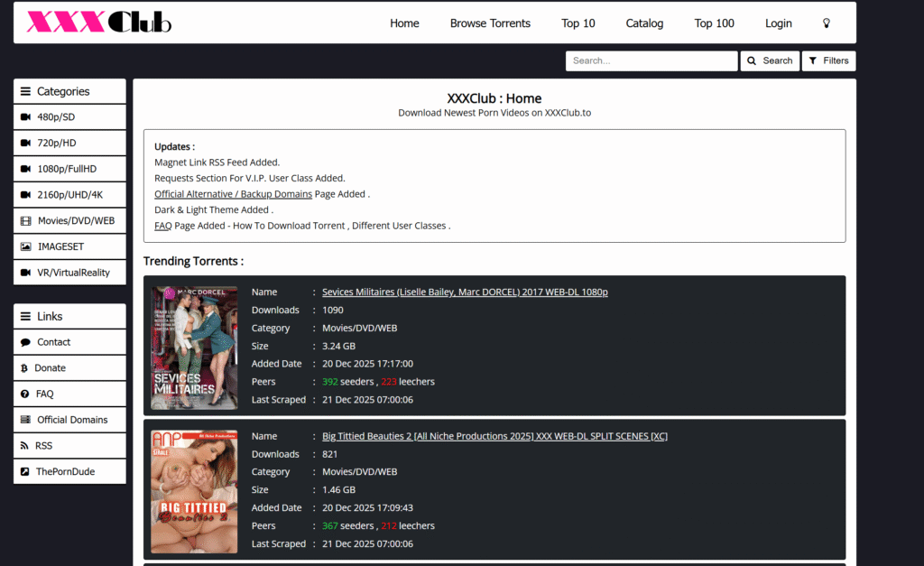Select Catalog in the navigation bar
Image resolution: width=924 pixels, height=566 pixels.
[644, 23]
